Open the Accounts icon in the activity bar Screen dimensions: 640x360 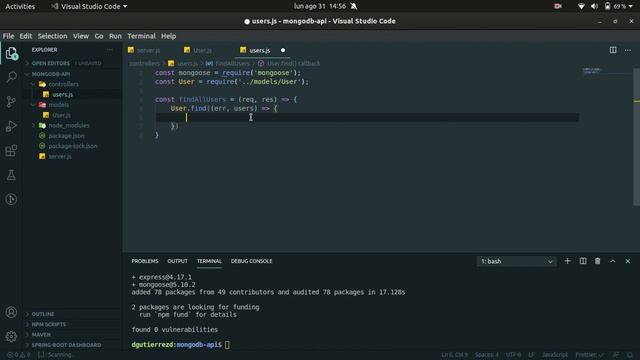pos(11,312)
